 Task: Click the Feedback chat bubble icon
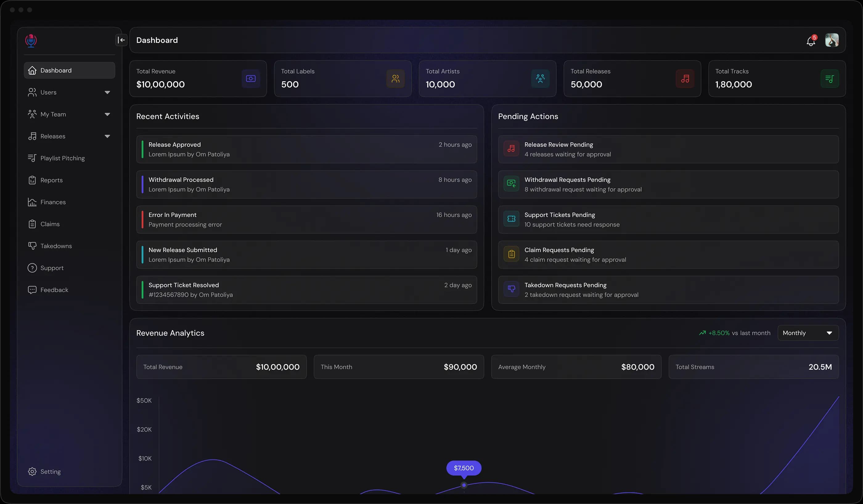pos(32,290)
